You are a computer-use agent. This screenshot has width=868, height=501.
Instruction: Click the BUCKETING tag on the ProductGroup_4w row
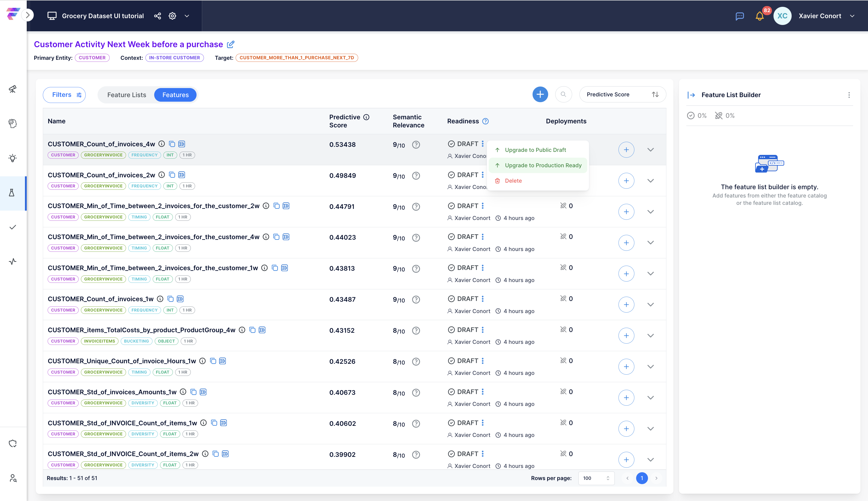136,341
